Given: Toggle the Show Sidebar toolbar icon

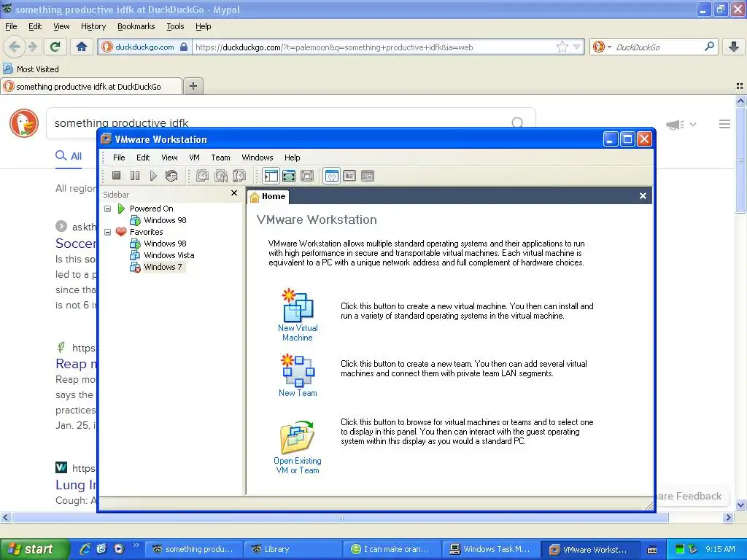Looking at the screenshot, I should pos(271,176).
